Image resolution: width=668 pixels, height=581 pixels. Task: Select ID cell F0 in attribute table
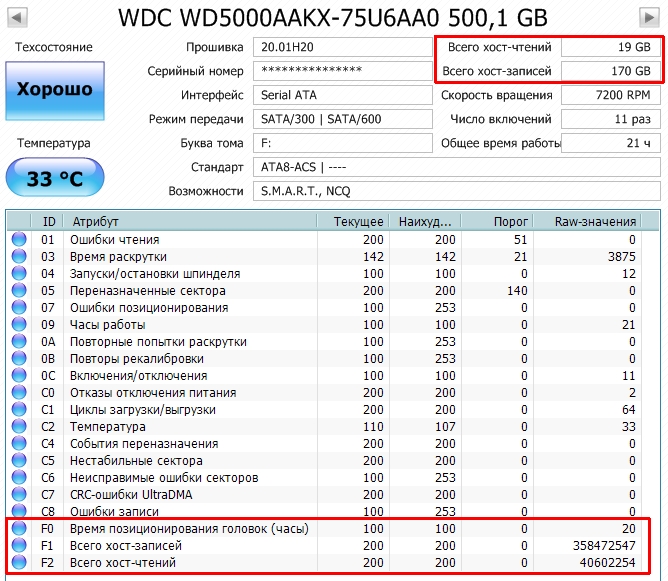47,529
